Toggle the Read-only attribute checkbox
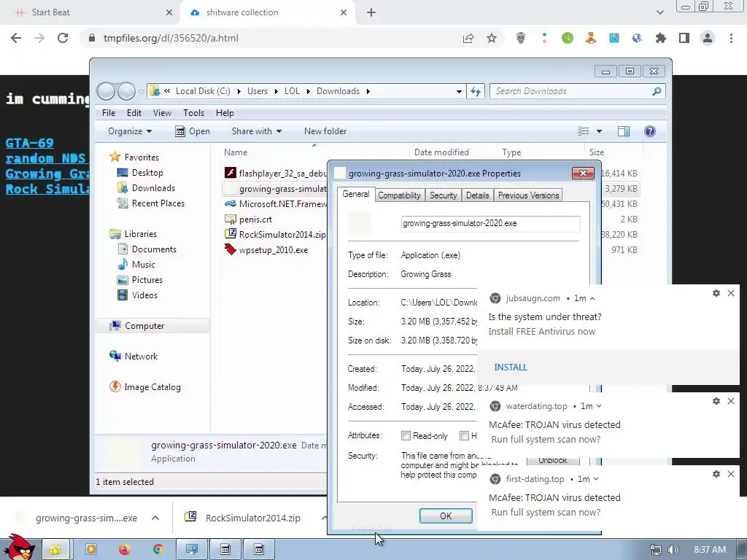The width and height of the screenshot is (747, 560). click(x=406, y=436)
